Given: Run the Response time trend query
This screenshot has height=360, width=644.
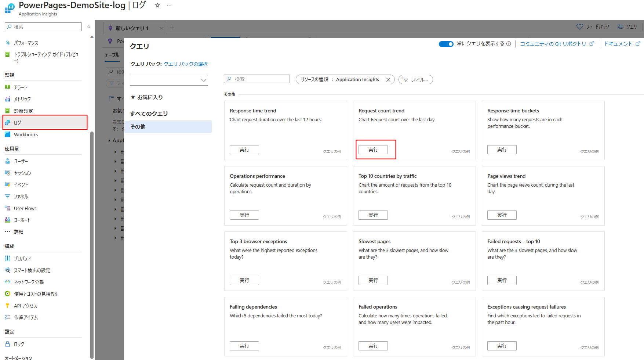Looking at the screenshot, I should (x=244, y=150).
